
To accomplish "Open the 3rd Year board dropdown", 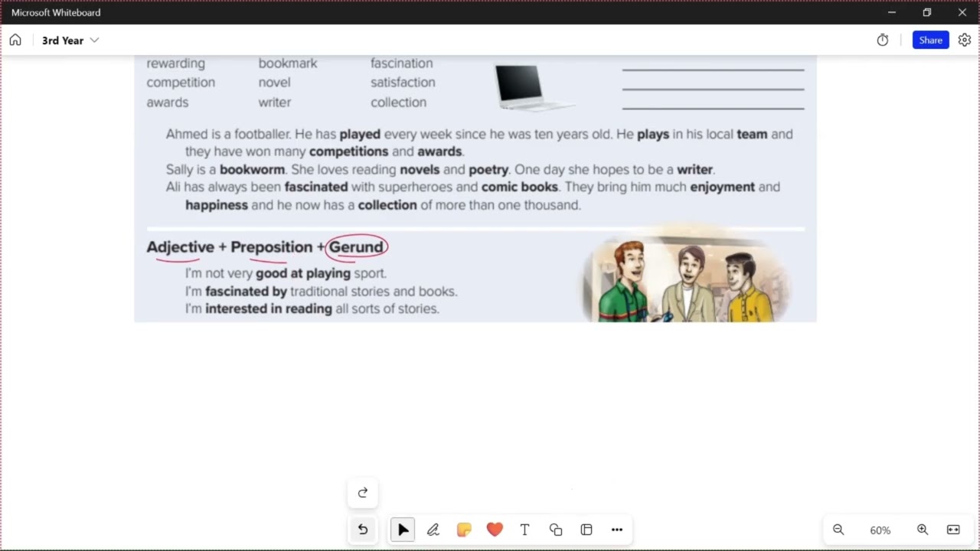I will pos(95,40).
